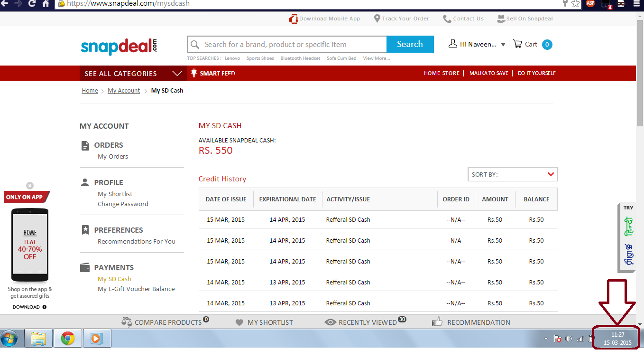Screen dimensions: 644x359
Task: Open My Shortlist sidebar link
Action: point(115,194)
